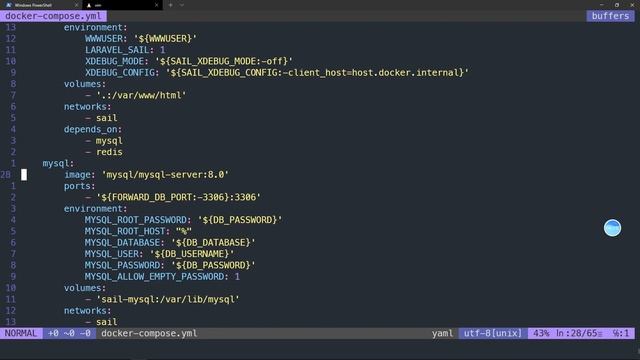Click the Linux penguin tab icon
The image size is (640, 360).
tap(89, 5)
